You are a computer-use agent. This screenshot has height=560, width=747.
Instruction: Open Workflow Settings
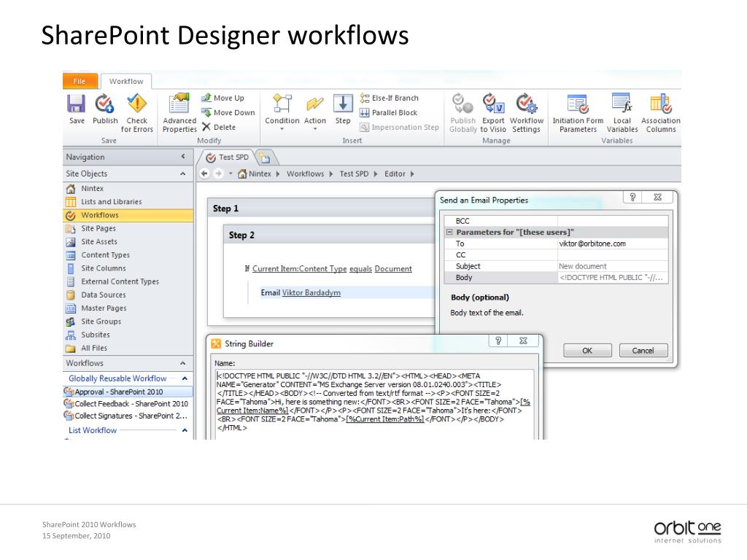527,113
